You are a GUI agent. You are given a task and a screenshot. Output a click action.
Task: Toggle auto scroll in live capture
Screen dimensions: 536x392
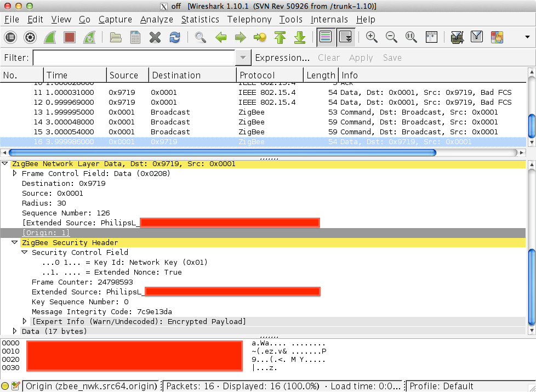(x=346, y=37)
